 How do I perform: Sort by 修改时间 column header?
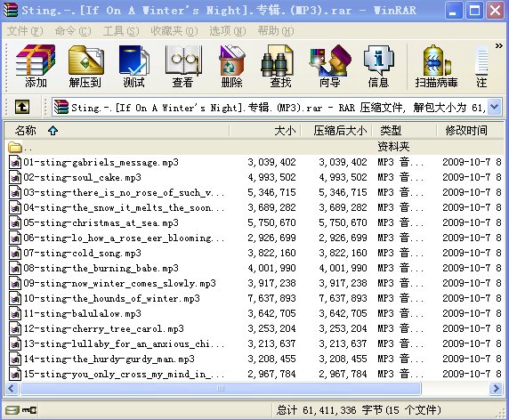coord(471,131)
